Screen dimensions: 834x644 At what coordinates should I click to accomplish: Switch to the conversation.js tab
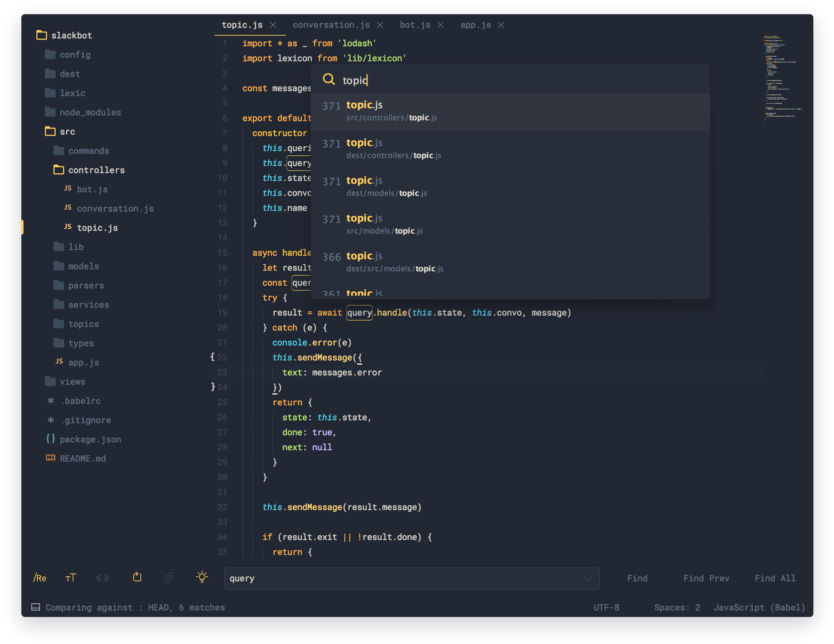coord(331,25)
